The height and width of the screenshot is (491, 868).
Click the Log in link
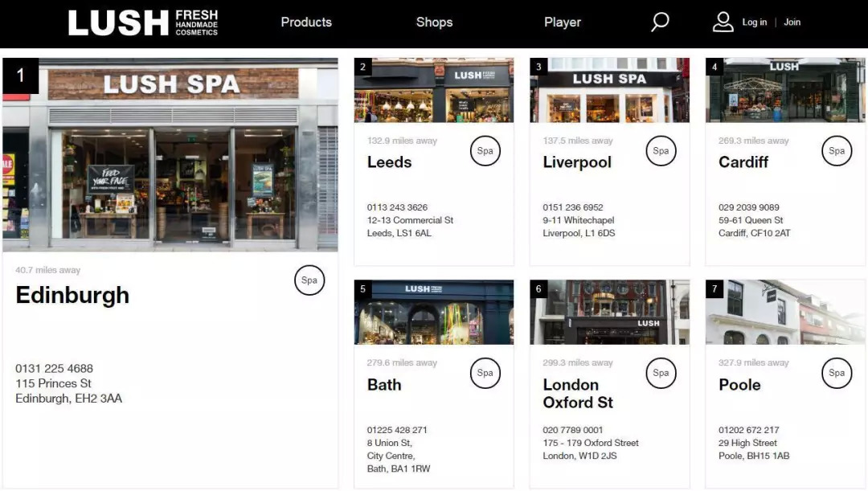pos(755,23)
